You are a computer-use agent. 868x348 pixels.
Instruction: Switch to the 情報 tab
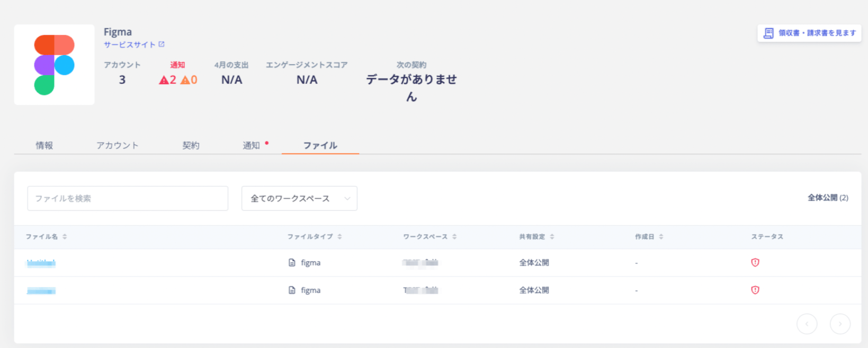coord(44,145)
